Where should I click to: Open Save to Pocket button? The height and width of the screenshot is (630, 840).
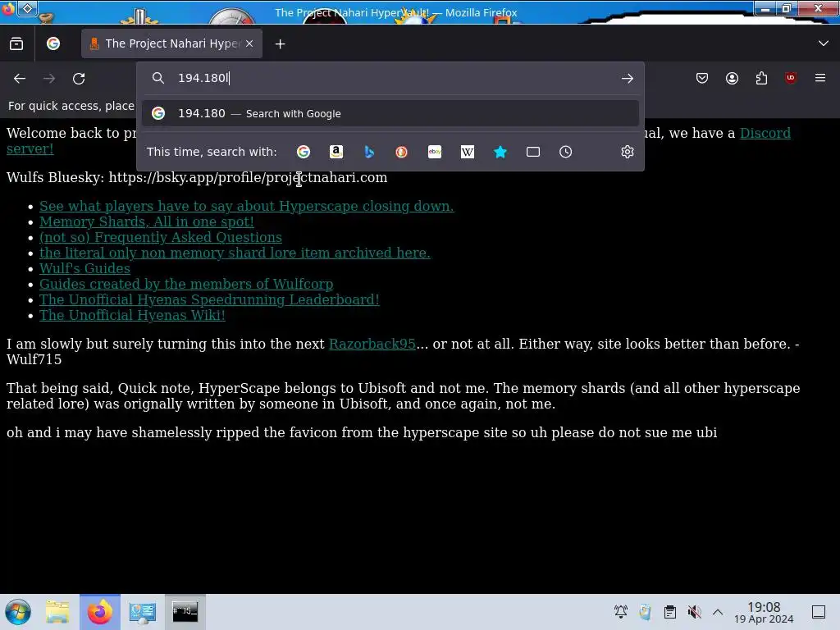tap(702, 78)
